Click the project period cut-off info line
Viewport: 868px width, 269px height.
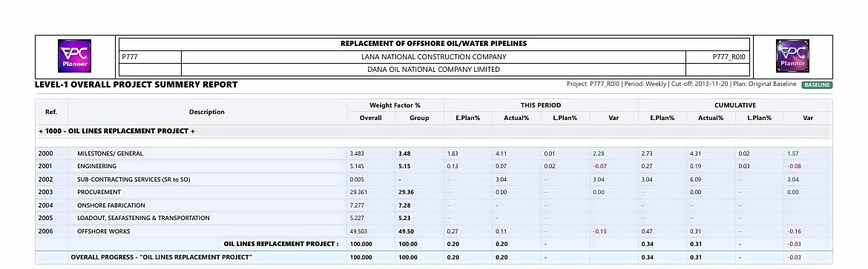(682, 84)
